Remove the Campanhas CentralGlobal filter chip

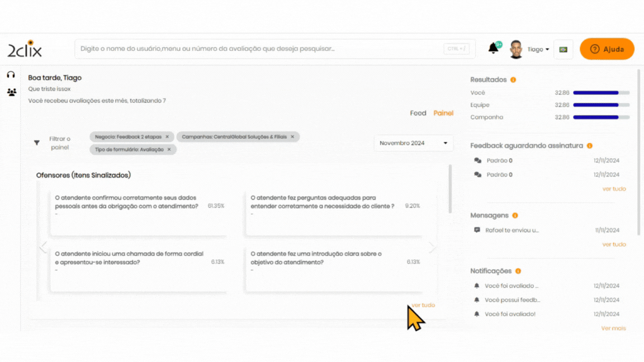(x=292, y=137)
